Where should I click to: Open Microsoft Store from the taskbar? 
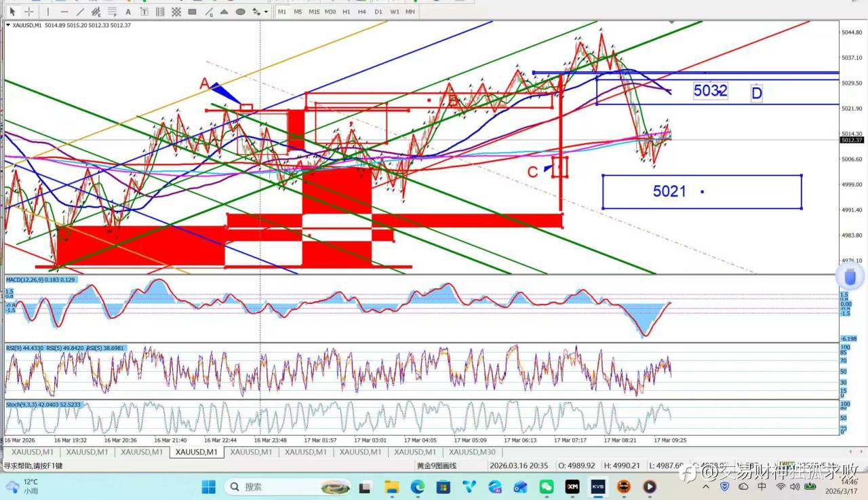coord(443,486)
